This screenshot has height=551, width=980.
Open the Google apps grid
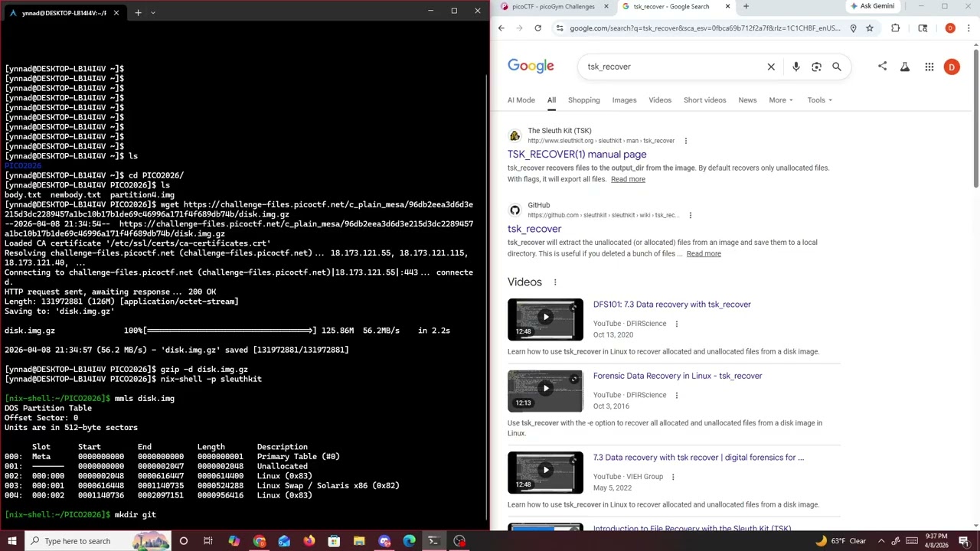[929, 67]
